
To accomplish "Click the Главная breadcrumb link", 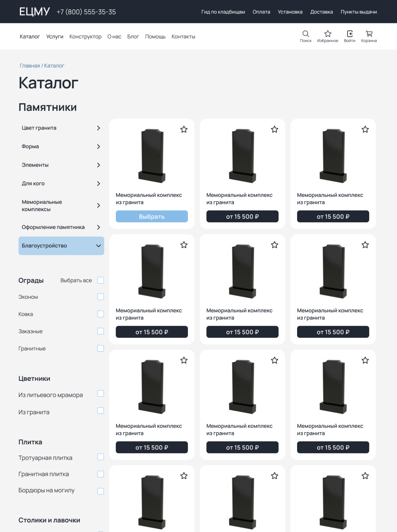I will tap(30, 66).
